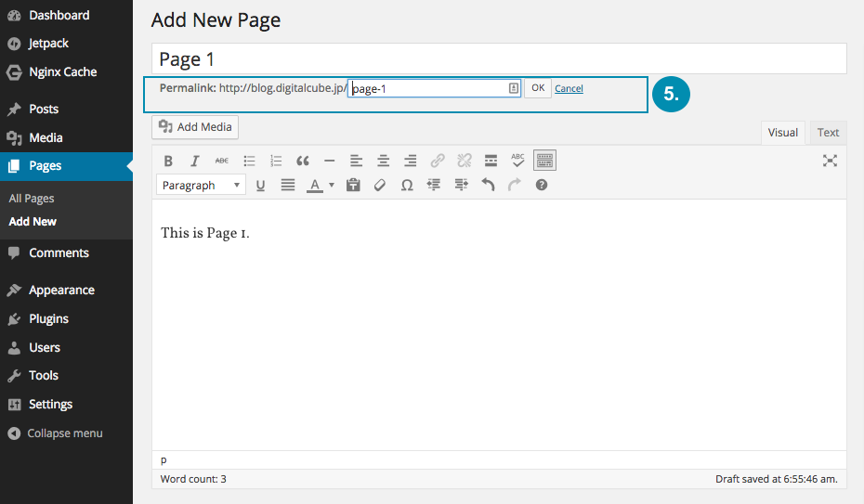Enter distraction-free fullscreen mode
Image resolution: width=864 pixels, height=504 pixels.
pyautogui.click(x=830, y=161)
